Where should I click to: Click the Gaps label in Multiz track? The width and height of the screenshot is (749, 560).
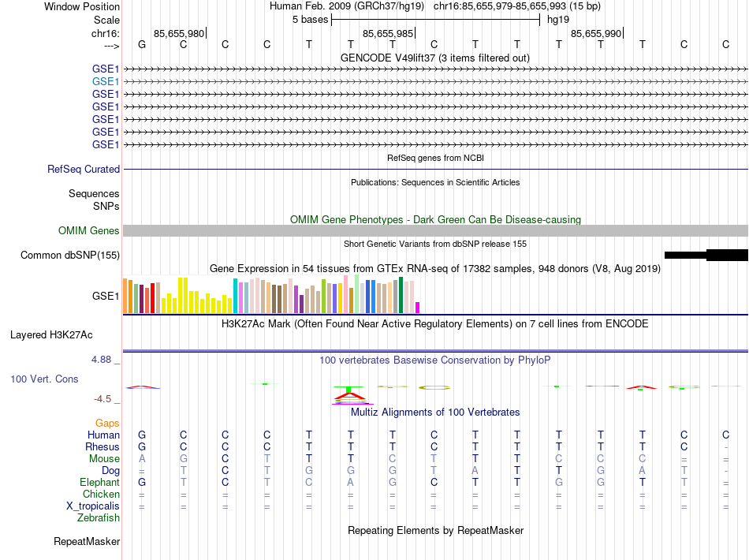pos(107,424)
